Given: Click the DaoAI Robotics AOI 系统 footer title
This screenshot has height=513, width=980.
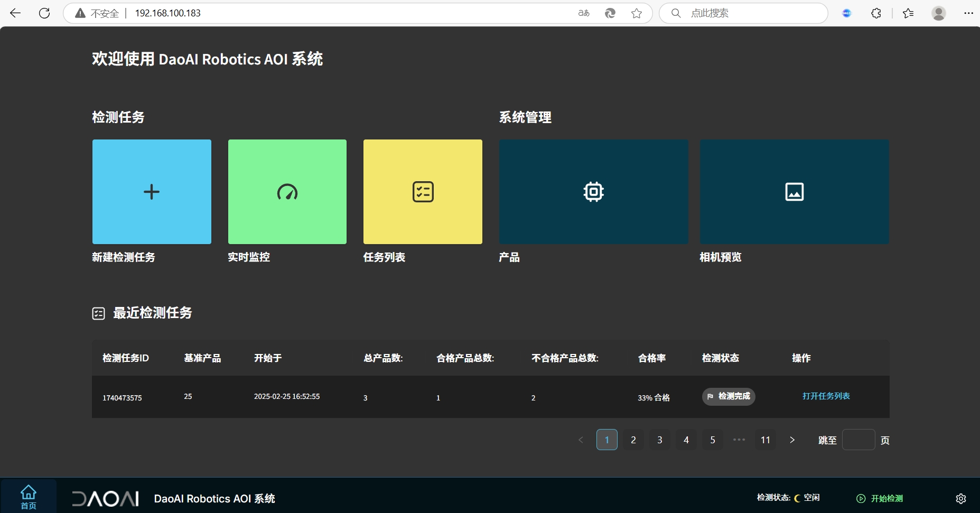Looking at the screenshot, I should pos(214,499).
